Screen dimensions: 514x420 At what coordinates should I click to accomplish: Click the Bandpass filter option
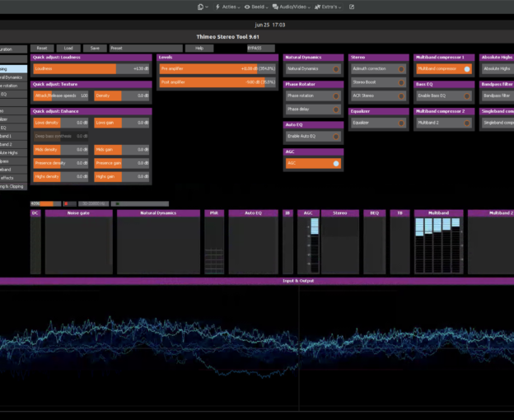pos(498,96)
